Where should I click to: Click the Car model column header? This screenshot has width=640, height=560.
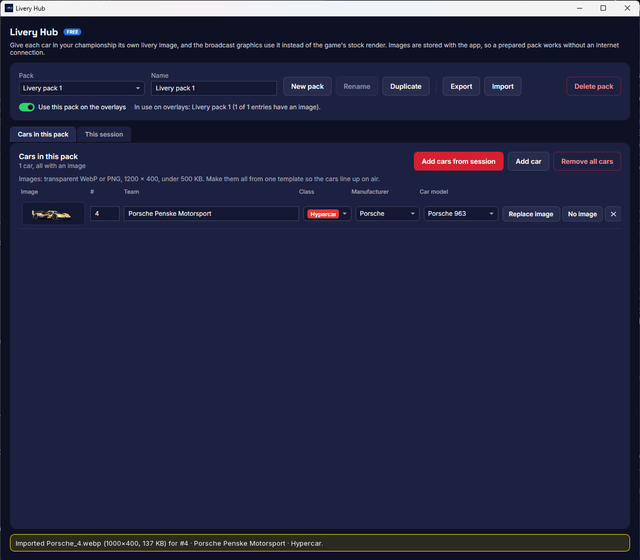433,191
